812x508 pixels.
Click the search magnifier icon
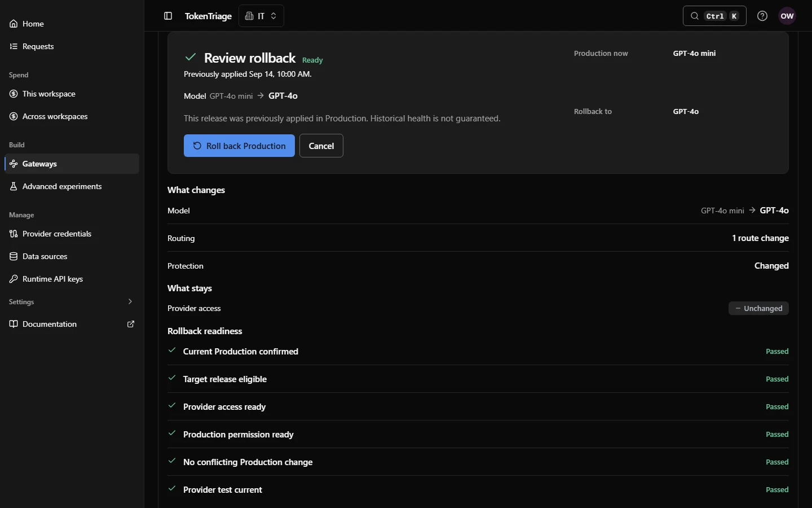[x=695, y=16]
